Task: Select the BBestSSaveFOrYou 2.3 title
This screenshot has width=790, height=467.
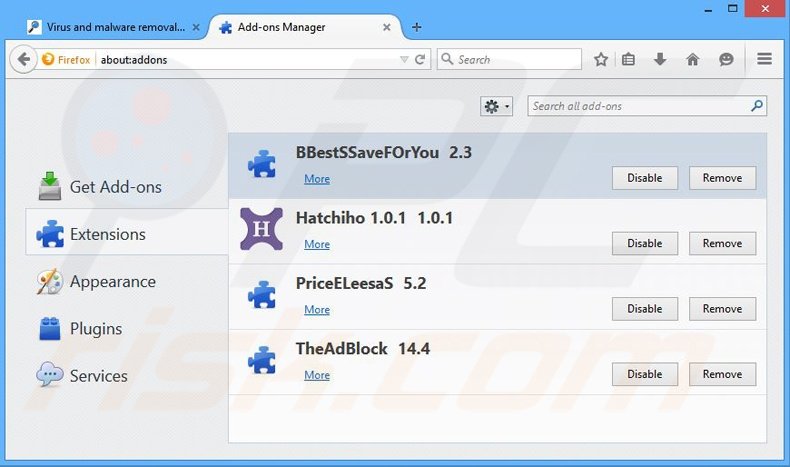Action: click(x=384, y=152)
